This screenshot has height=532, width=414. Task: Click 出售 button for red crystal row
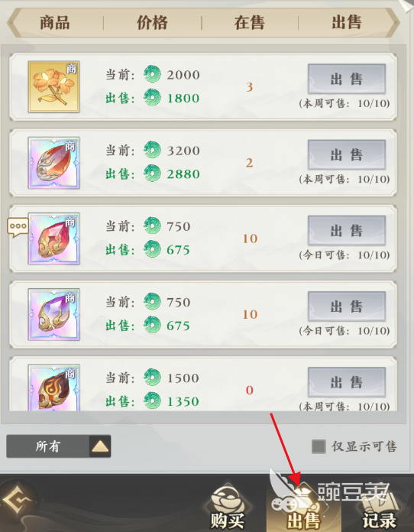[x=347, y=231]
